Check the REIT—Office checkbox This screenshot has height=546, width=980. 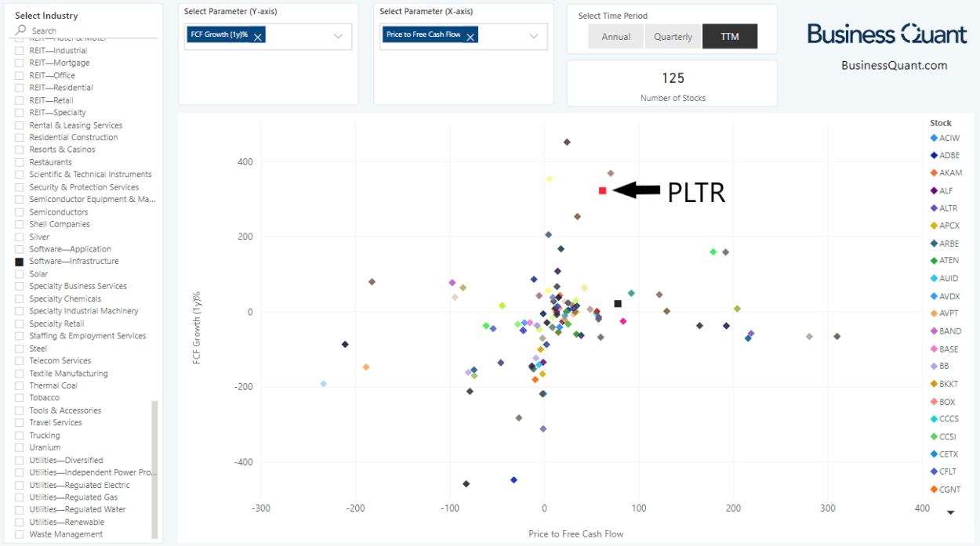pyautogui.click(x=20, y=75)
